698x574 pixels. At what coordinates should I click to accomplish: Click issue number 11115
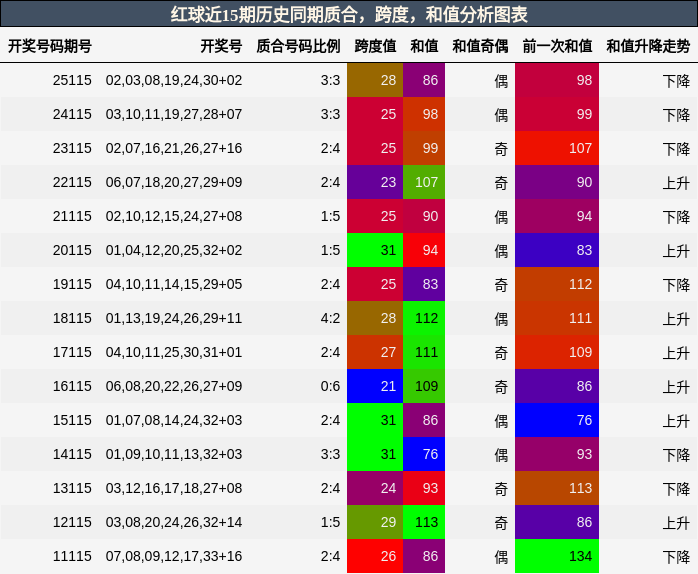(72, 556)
